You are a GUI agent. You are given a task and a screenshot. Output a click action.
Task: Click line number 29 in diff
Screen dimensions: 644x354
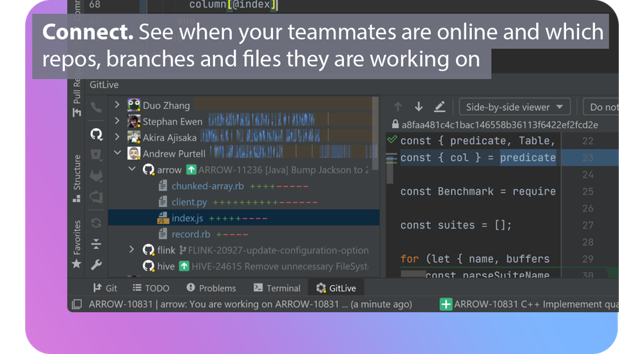pos(588,259)
